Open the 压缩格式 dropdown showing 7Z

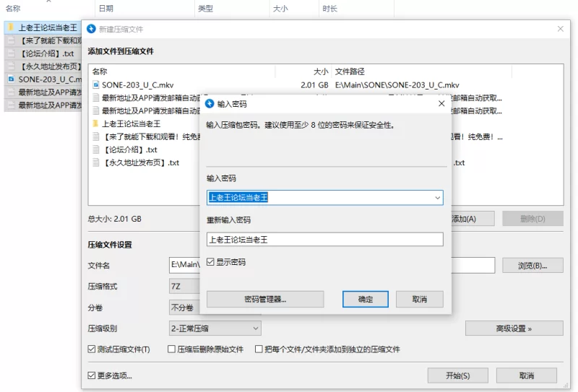click(x=184, y=287)
